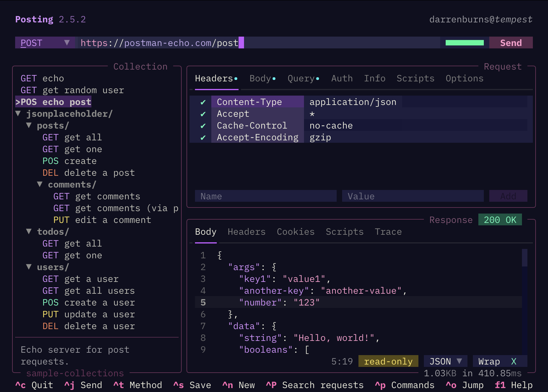Click the f1 Help shortcut in footer
The image size is (548, 392).
[513, 385]
